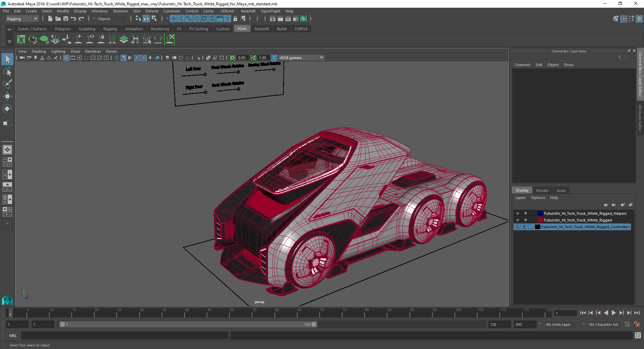The width and height of the screenshot is (644, 349).
Task: Open the Attribute Editor side tab
Action: [x=640, y=118]
